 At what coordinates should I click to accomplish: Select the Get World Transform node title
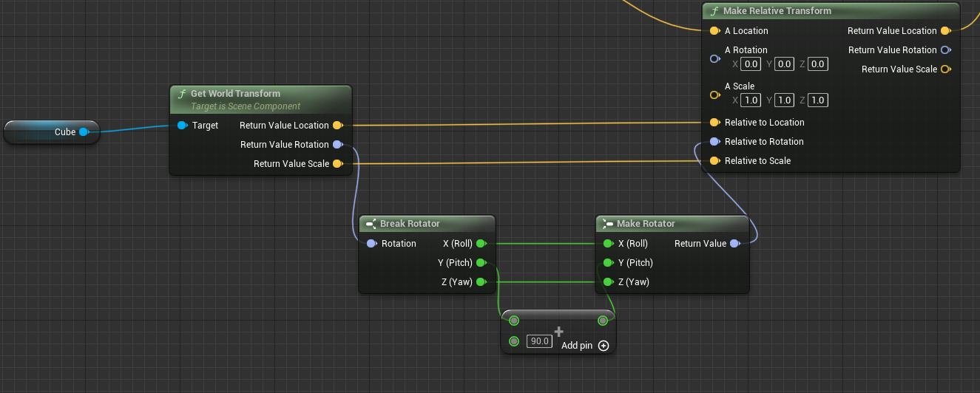pos(235,94)
